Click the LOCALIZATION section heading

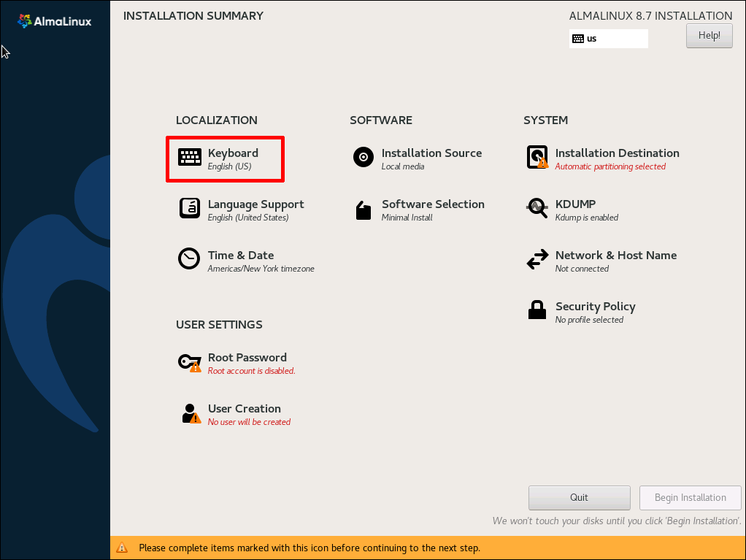pos(217,120)
